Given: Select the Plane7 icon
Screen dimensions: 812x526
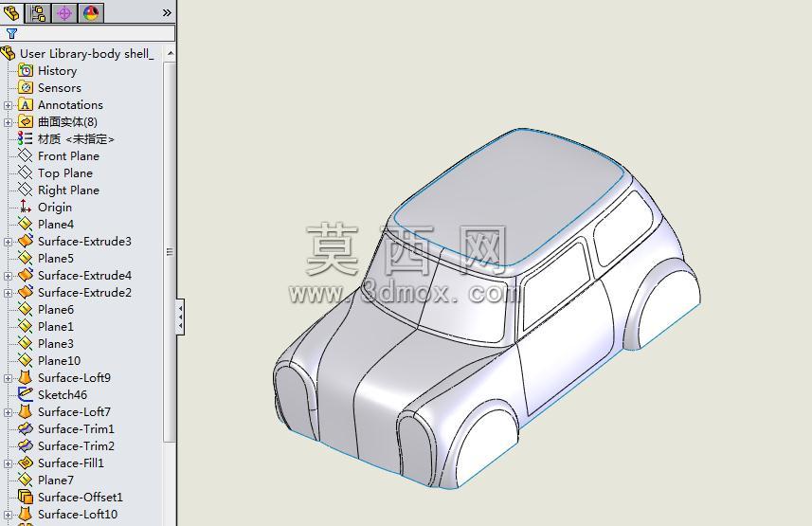Looking at the screenshot, I should [x=26, y=480].
